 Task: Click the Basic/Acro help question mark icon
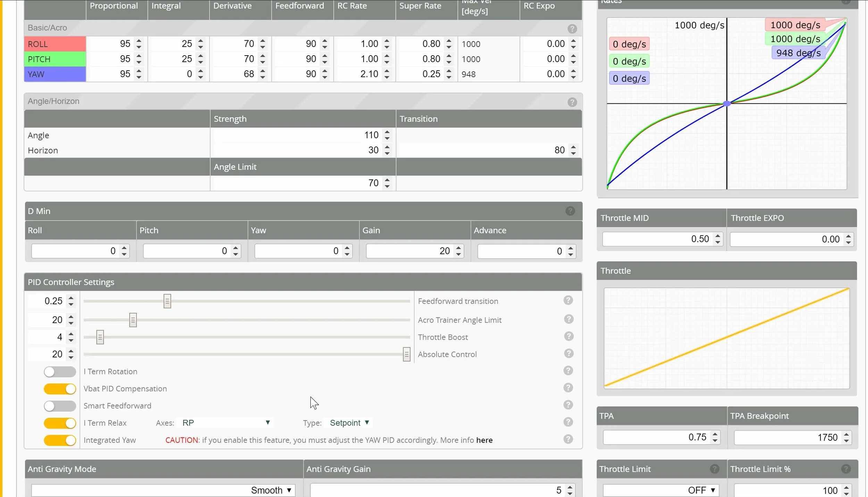click(572, 29)
